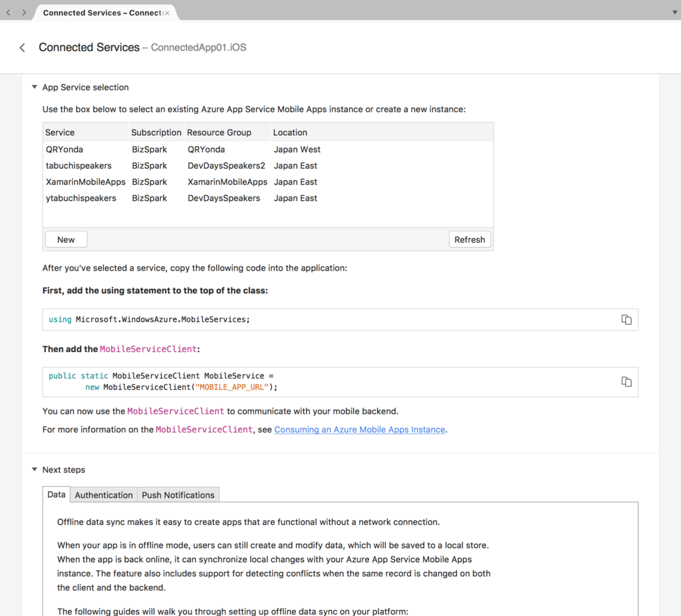Open the Push Notifications tab

click(x=178, y=495)
